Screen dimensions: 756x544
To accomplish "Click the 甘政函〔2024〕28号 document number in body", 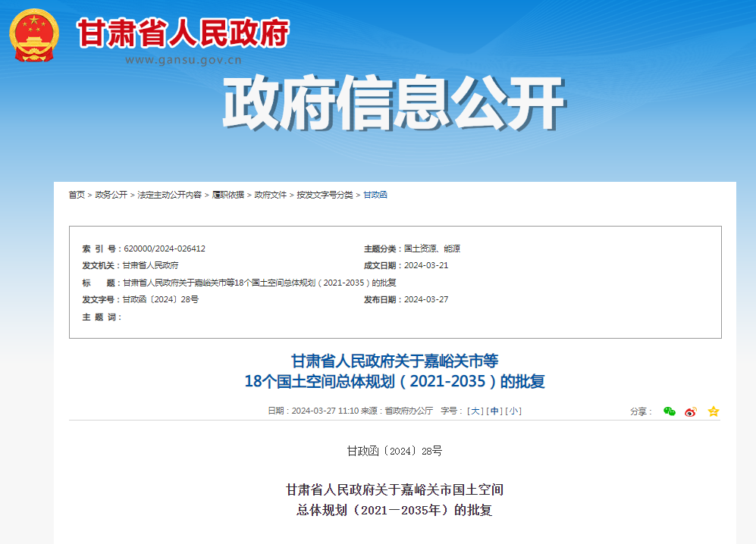I will coord(394,451).
